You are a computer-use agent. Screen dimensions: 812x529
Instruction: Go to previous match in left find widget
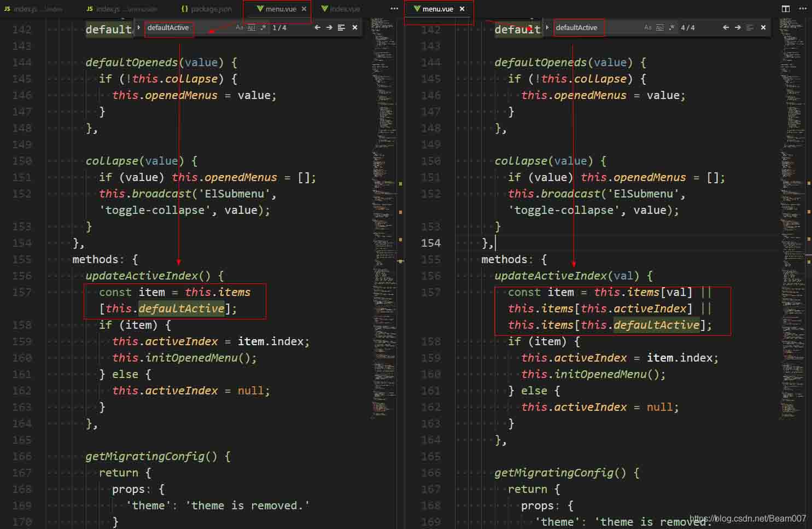tap(317, 27)
